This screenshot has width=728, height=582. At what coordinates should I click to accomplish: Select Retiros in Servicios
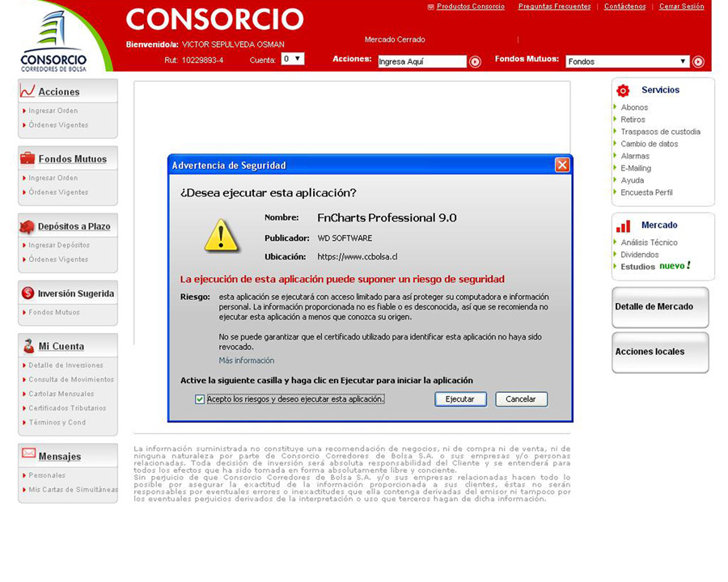tap(633, 120)
